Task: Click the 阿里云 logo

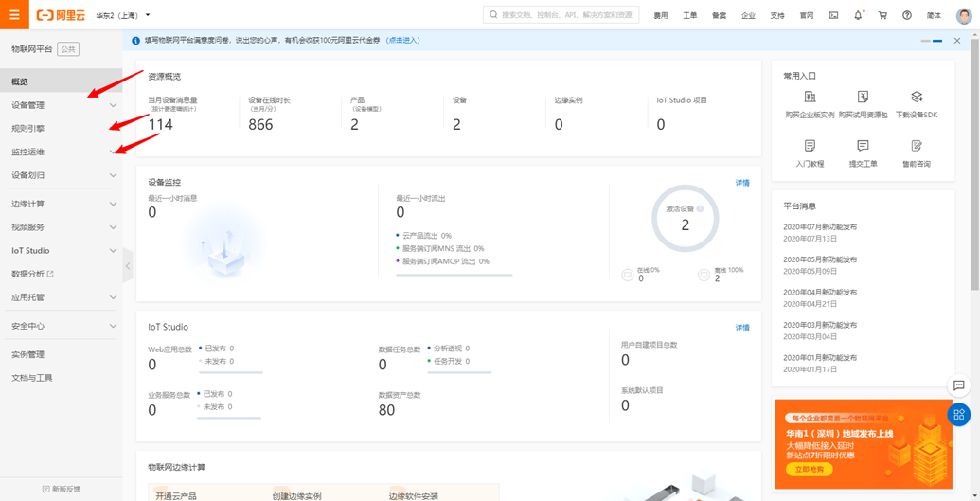Action: [x=61, y=15]
